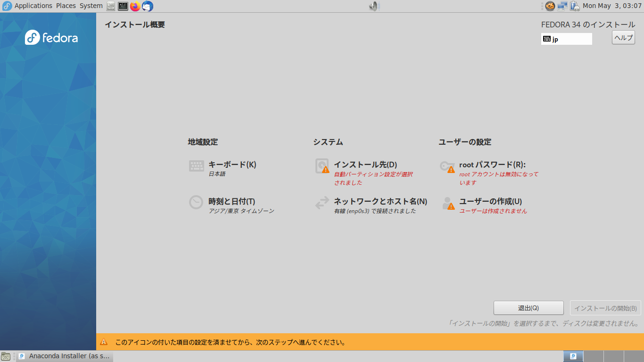Click the インストールの開始(B) begin installation button
This screenshot has width=644, height=362.
pos(605,308)
